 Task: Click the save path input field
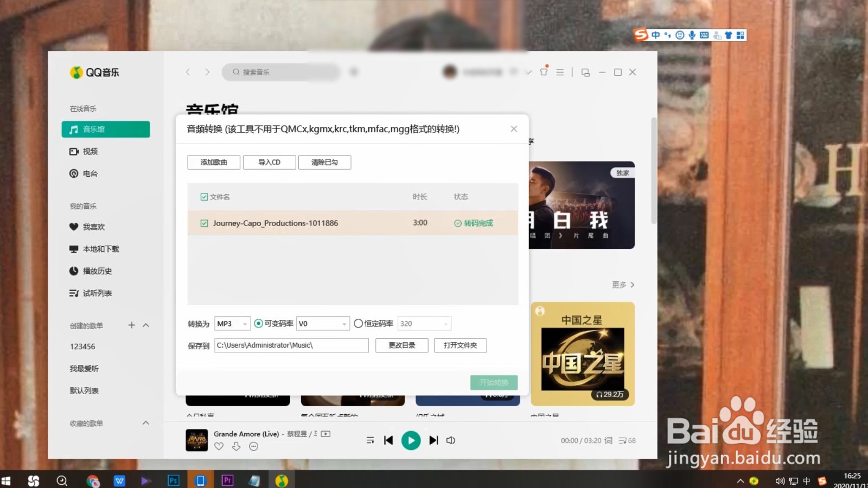pos(291,345)
